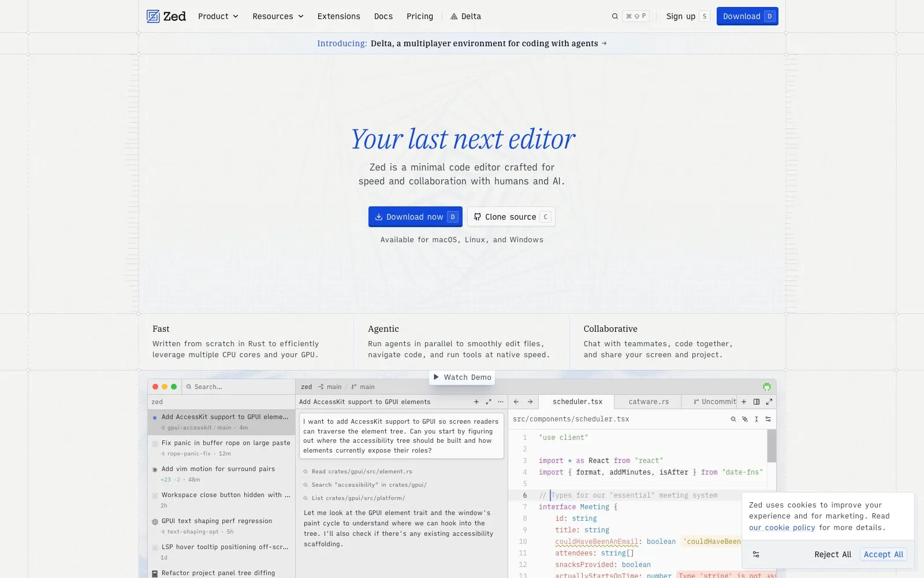Go forward with the editor right arrow

coord(530,402)
